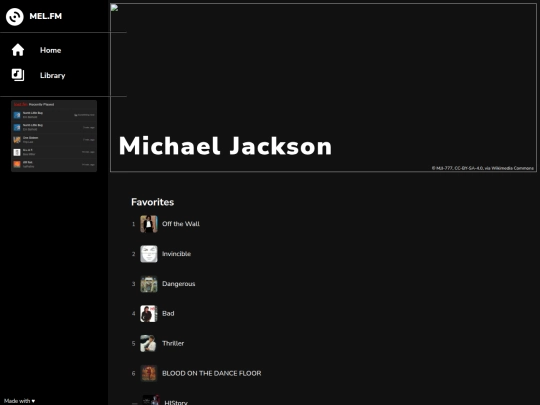Open Blood on the Dance Floor cover

149,373
